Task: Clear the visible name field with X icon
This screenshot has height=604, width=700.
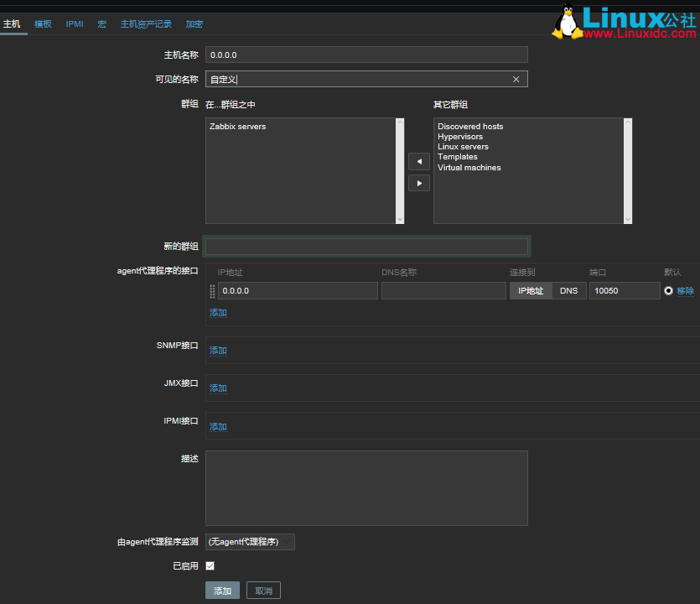Action: [x=516, y=80]
